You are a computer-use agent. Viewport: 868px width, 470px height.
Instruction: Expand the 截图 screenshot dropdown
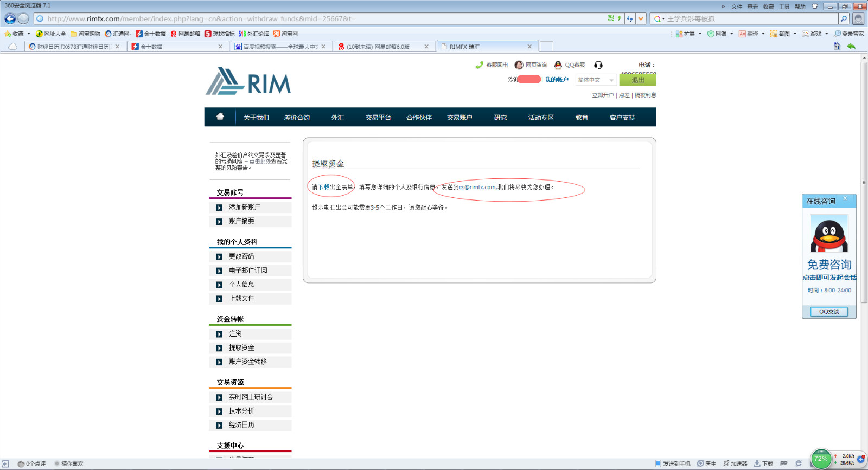(x=795, y=34)
